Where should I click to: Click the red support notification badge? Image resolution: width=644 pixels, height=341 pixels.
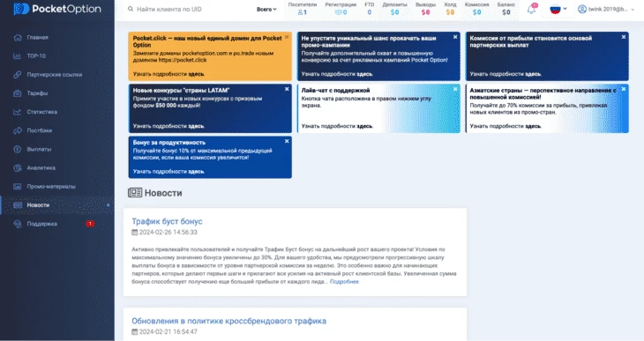tap(90, 224)
